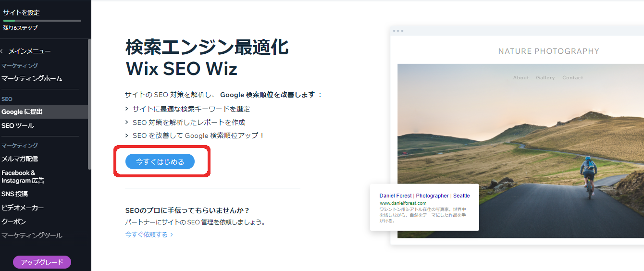Click Wix SEO Wiz heading
Image resolution: width=644 pixels, height=271 pixels.
[182, 69]
